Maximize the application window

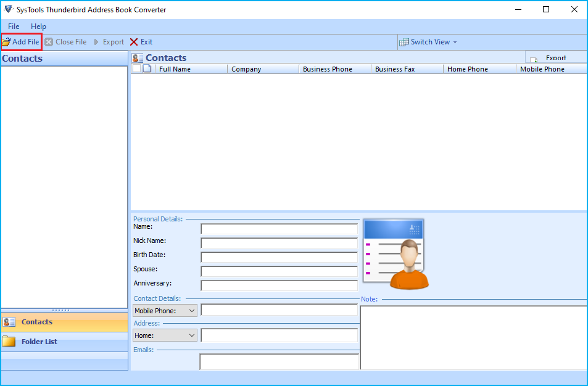coord(546,9)
